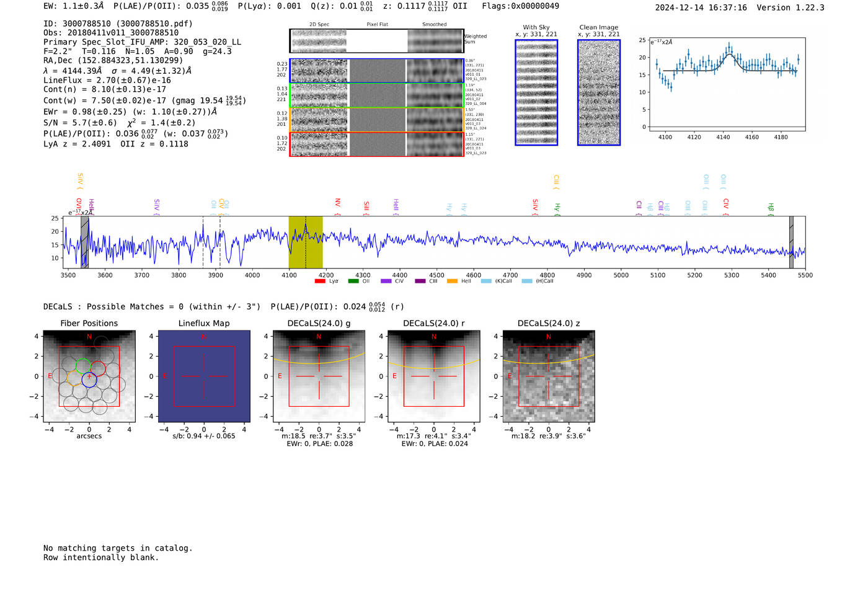Click the CIV purple legend swatch
This screenshot has height=591, width=868.
[386, 281]
